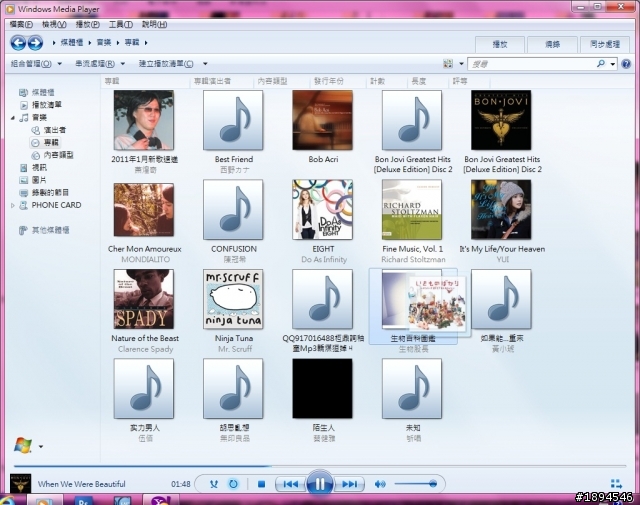Click the playback seek progress bar
The image size is (640, 505).
(x=320, y=465)
